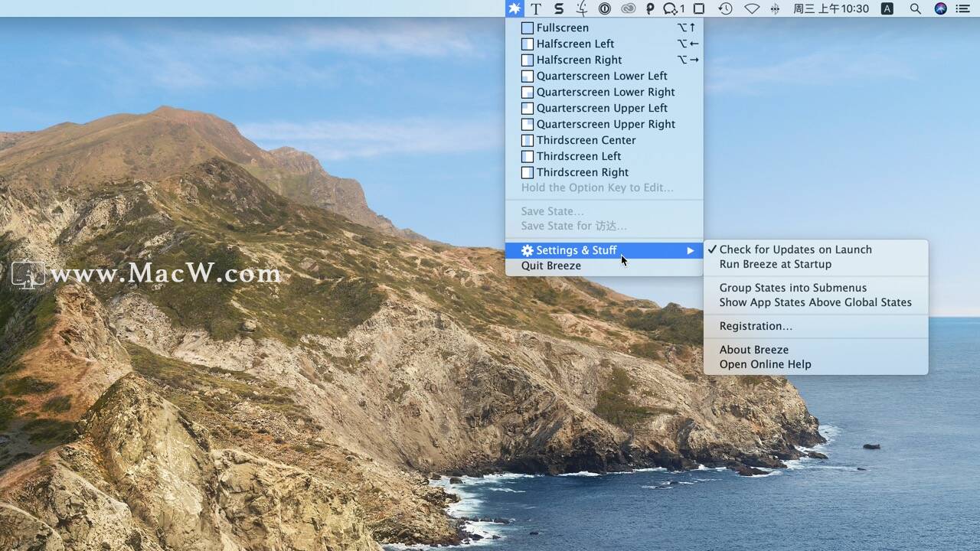Apply Thirdscreen Left layout
The height and width of the screenshot is (551, 980).
click(x=604, y=156)
